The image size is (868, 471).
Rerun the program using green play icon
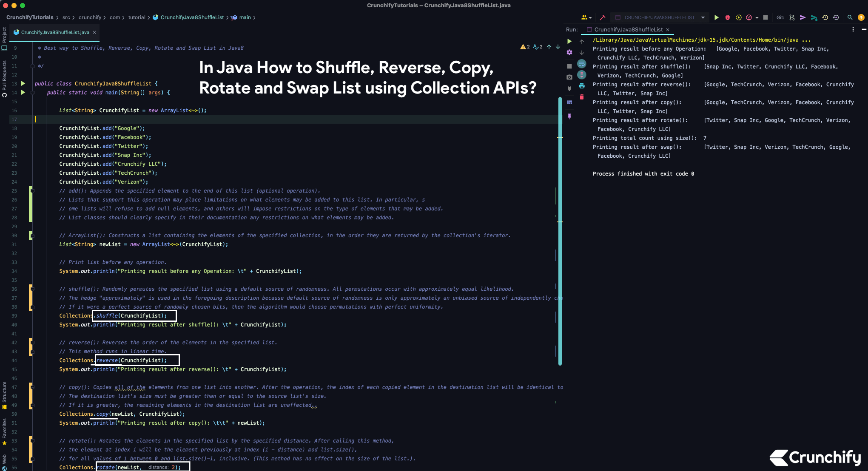coord(570,41)
